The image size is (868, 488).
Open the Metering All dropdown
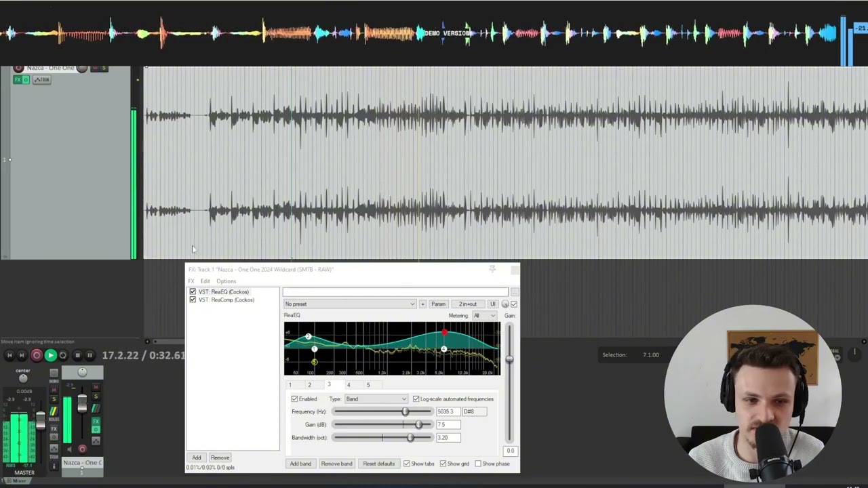pos(484,316)
